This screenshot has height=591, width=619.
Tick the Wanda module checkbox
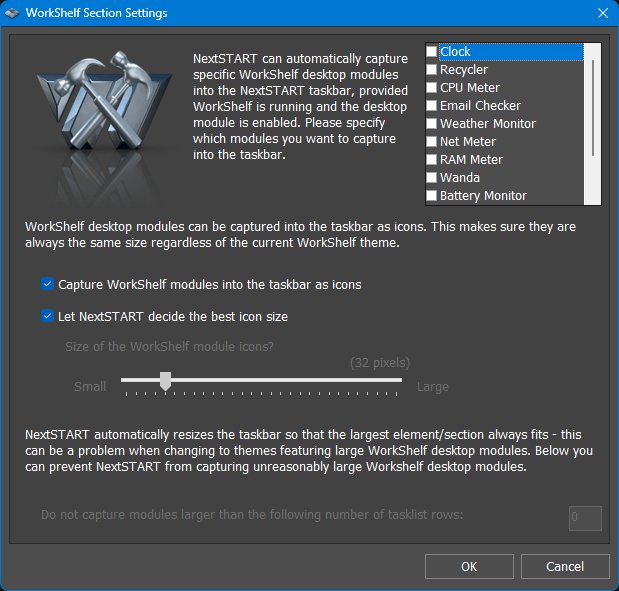[431, 178]
